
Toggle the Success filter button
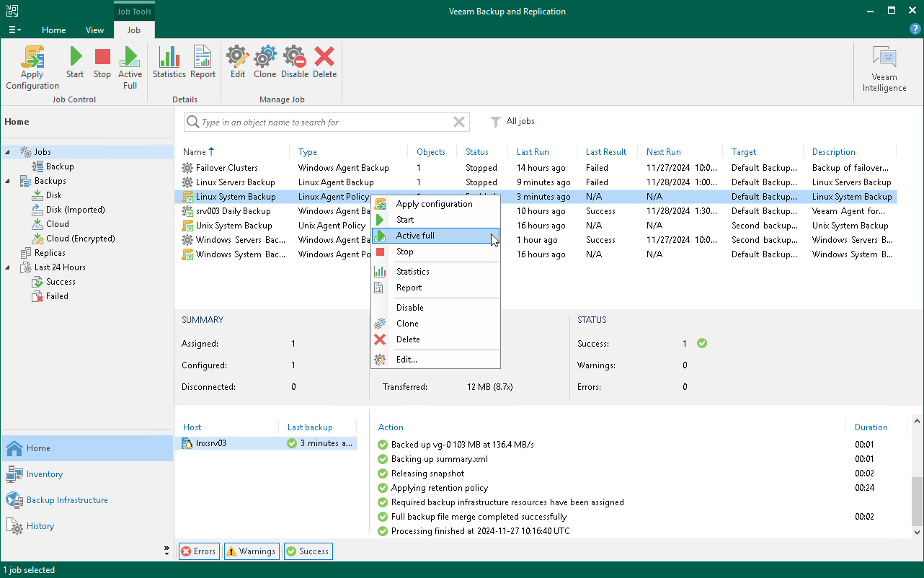click(308, 551)
